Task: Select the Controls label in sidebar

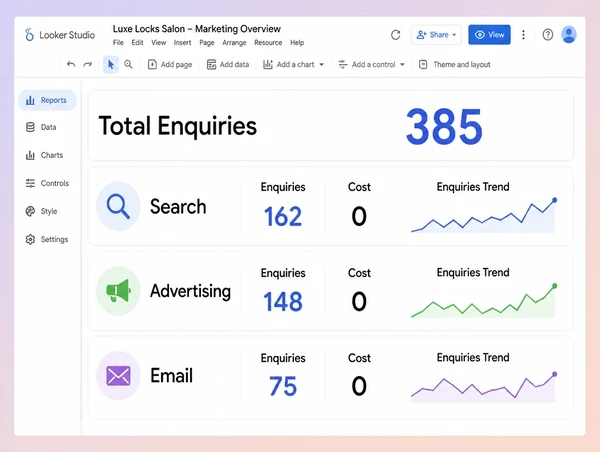Action: 55,183
